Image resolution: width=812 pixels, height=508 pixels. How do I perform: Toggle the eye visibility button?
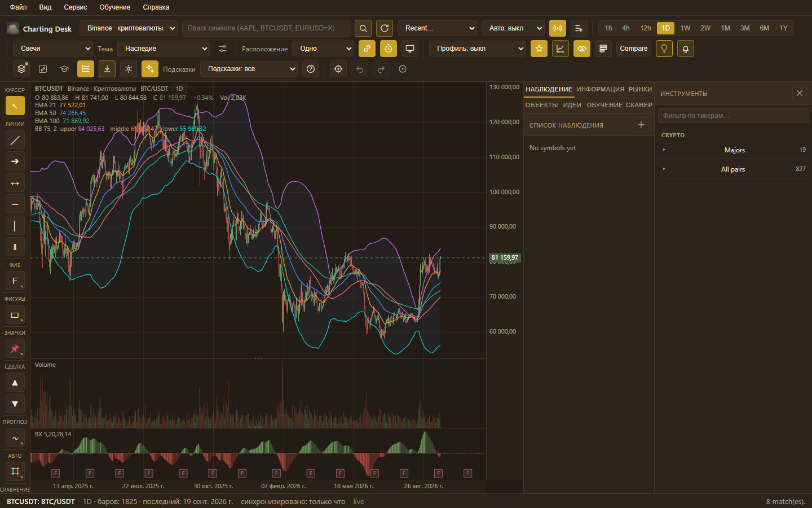coord(582,49)
